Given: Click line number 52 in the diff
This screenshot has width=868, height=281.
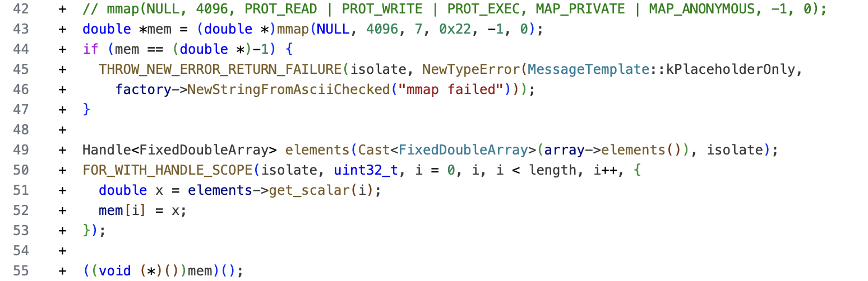Looking at the screenshot, I should tap(20, 210).
